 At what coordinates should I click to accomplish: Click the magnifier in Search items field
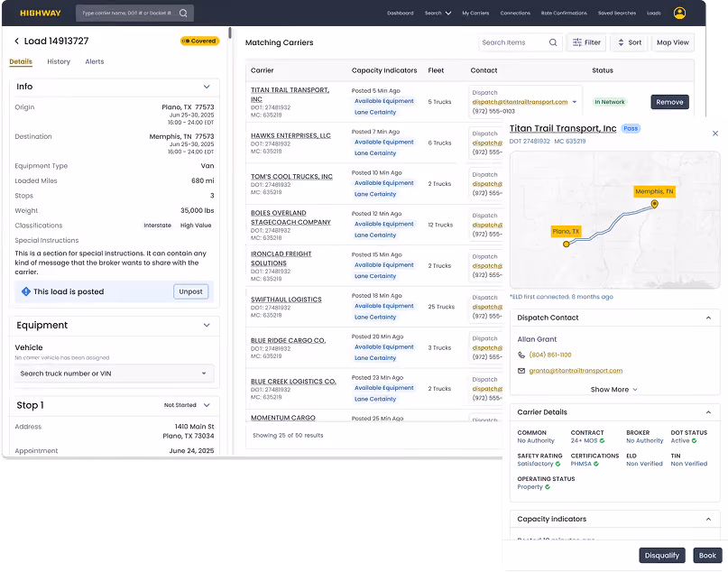(553, 42)
